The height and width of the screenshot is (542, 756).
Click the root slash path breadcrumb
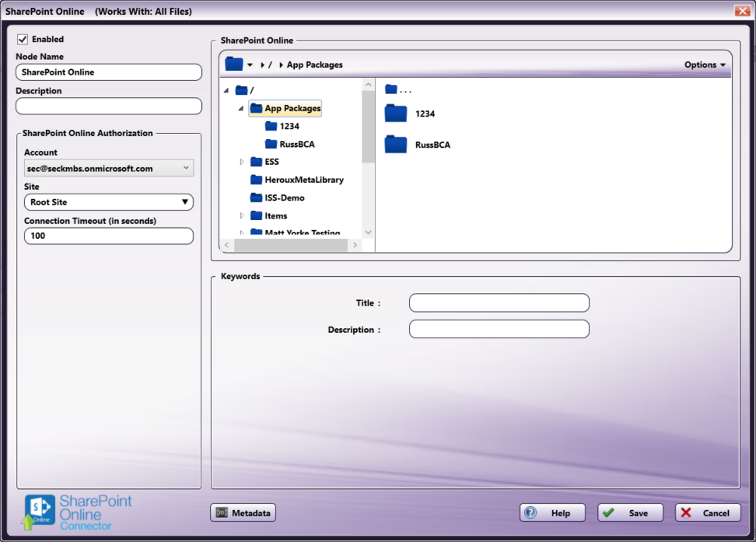click(x=270, y=65)
